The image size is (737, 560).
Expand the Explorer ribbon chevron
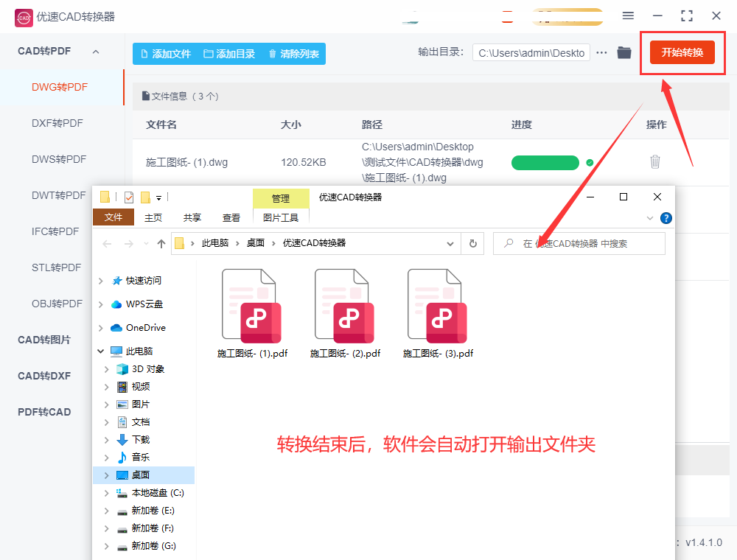tap(650, 218)
